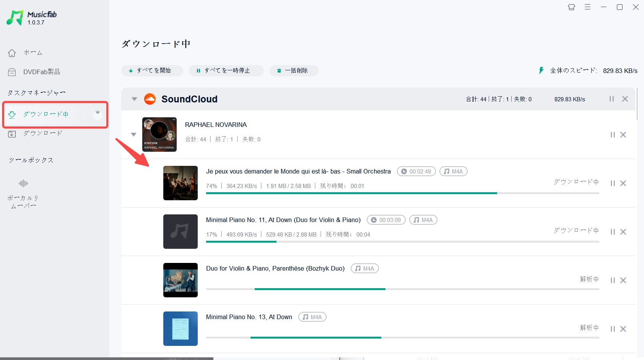This screenshot has width=644, height=360.
Task: Click the ツールボックス section label
Action: 31,160
